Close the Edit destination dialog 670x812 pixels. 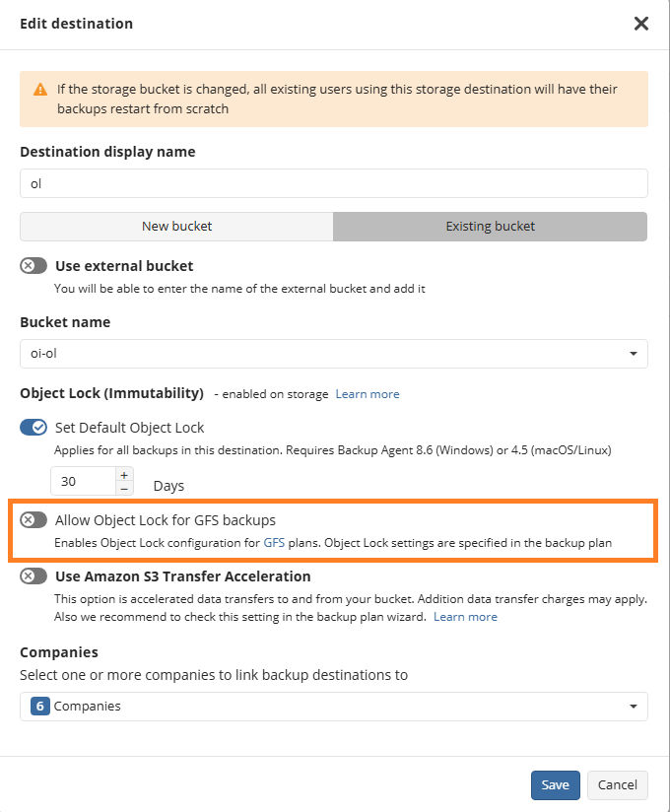point(641,24)
